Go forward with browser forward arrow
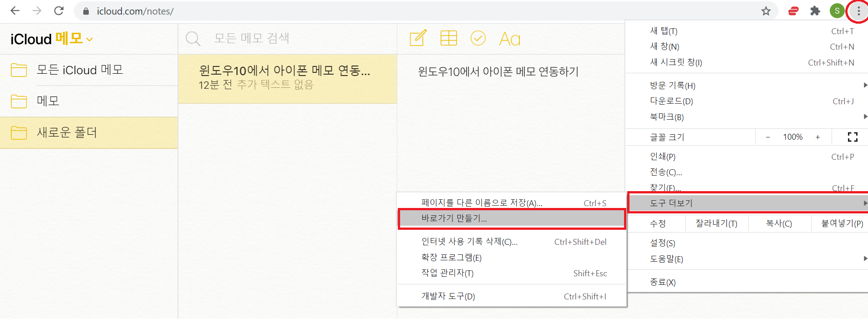 [x=37, y=11]
